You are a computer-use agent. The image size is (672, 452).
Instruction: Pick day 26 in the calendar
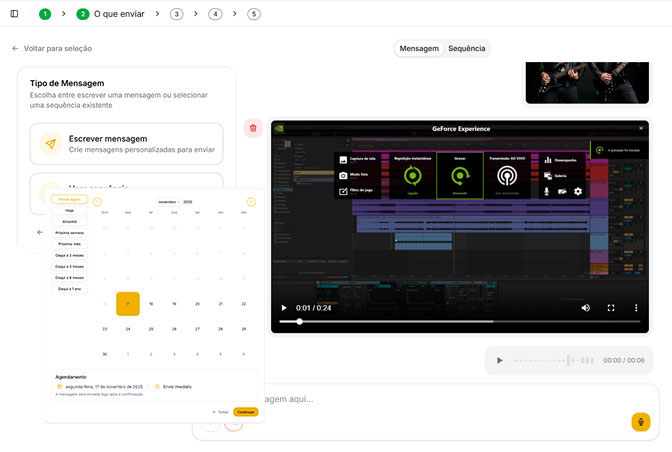point(174,329)
